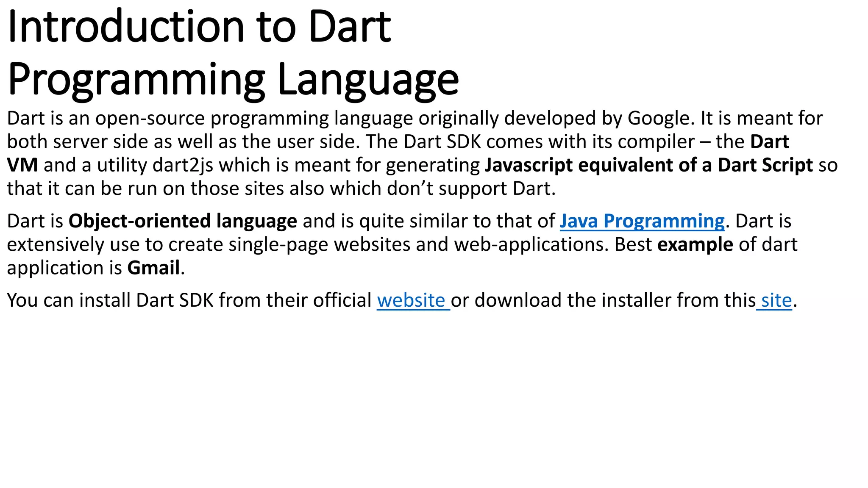This screenshot has height=488, width=868.
Task: Click the bold word Gmail
Action: pyautogui.click(x=153, y=268)
